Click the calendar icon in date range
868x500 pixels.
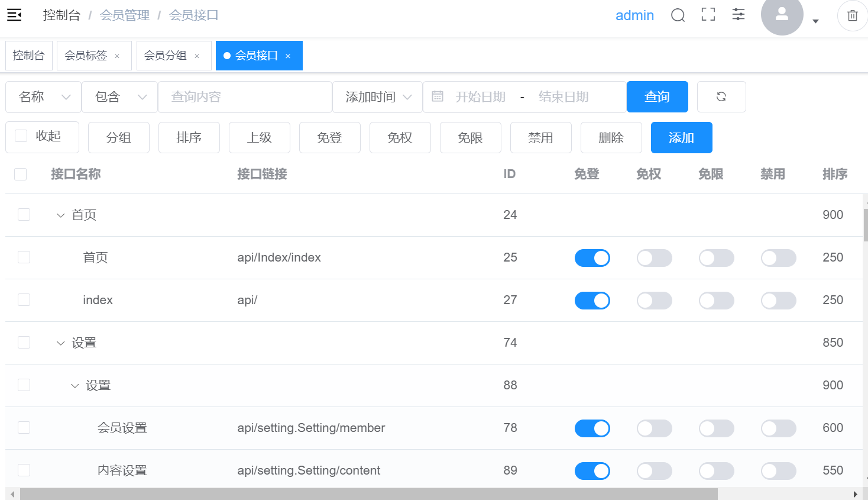(438, 96)
